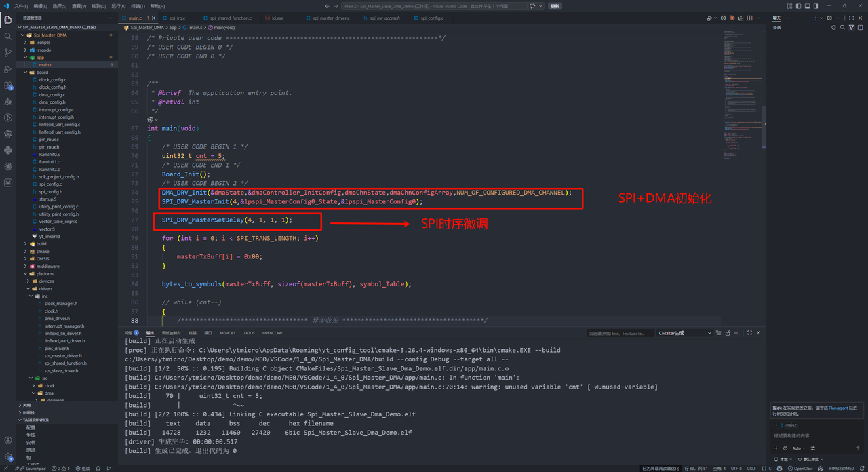Expand the middleware folder
Screen dimensions: 868x472
pyautogui.click(x=47, y=267)
